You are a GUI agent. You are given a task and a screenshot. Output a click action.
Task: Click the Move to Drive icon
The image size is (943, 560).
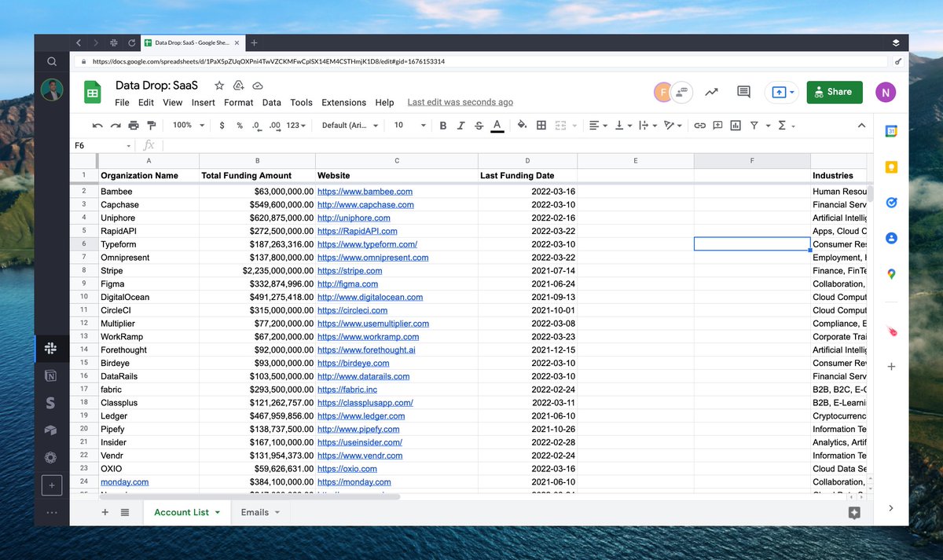pyautogui.click(x=239, y=85)
